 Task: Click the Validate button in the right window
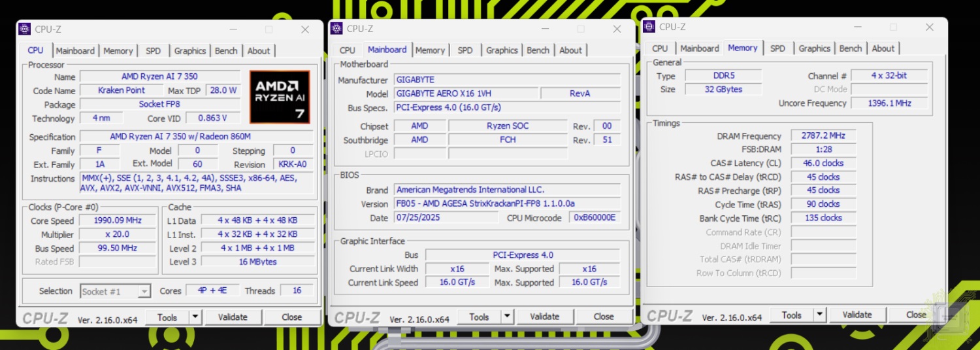pyautogui.click(x=857, y=315)
